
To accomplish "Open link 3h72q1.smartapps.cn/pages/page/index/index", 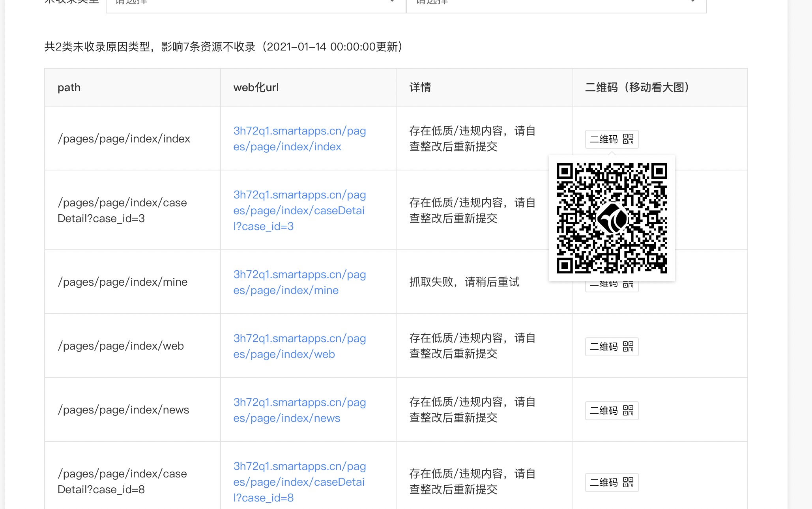I will point(299,138).
